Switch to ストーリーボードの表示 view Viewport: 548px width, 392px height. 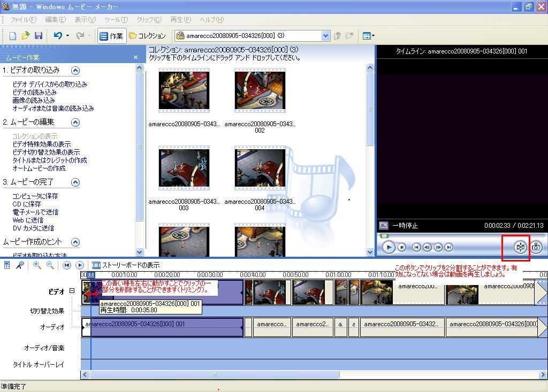click(126, 265)
